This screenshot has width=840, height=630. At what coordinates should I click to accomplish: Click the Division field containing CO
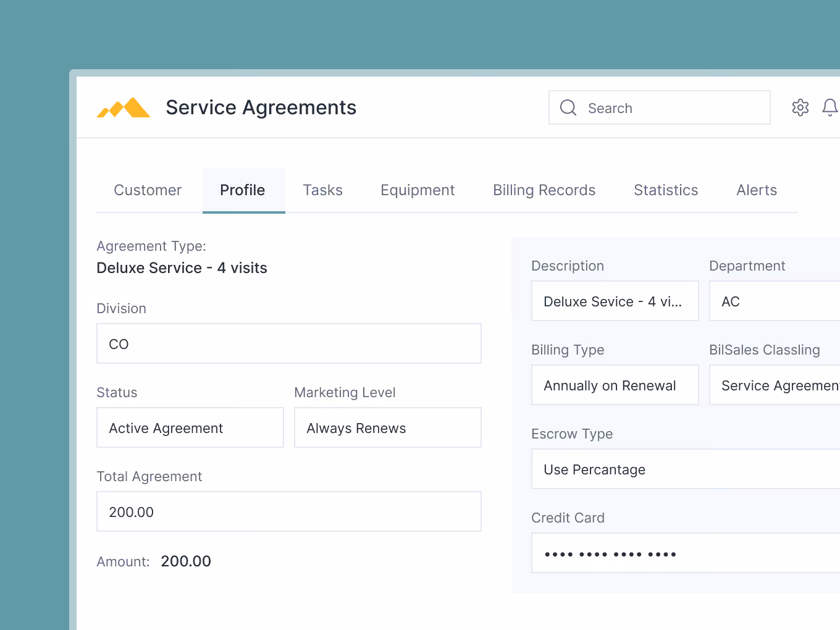pyautogui.click(x=289, y=343)
